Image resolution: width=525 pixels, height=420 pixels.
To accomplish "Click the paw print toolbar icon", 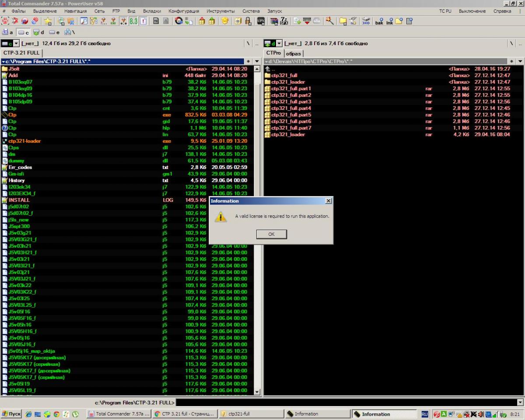I will click(x=5, y=21).
